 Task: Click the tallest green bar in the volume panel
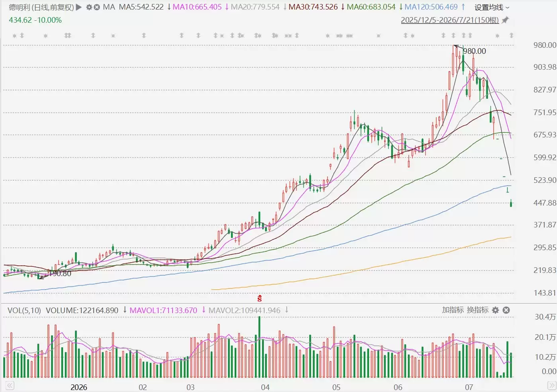point(259,347)
